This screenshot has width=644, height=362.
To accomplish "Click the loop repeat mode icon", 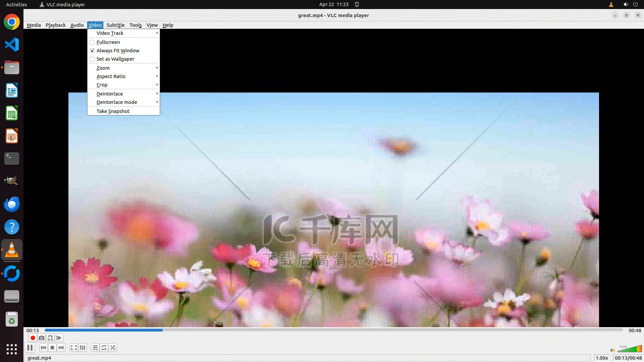I will click(x=104, y=348).
